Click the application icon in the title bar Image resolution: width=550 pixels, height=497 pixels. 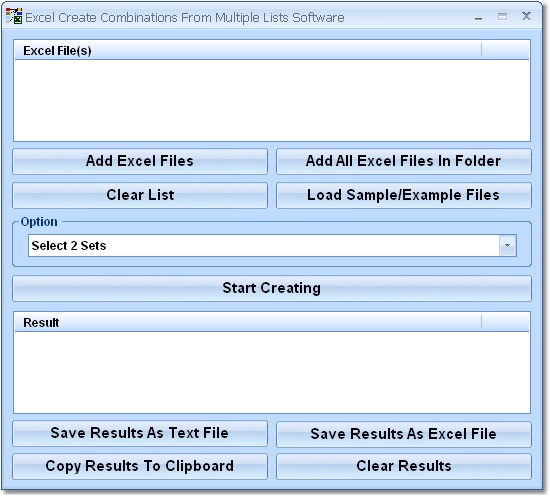coord(14,16)
